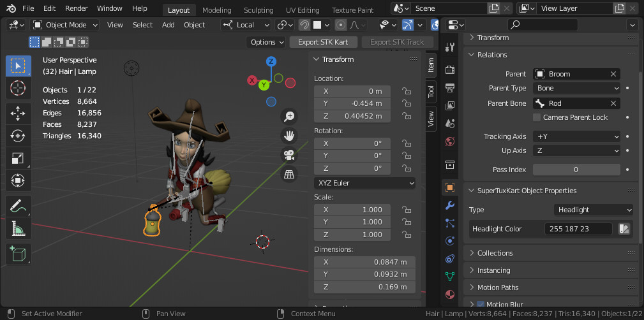
Task: Select the Add Cube tool
Action: [x=19, y=254]
